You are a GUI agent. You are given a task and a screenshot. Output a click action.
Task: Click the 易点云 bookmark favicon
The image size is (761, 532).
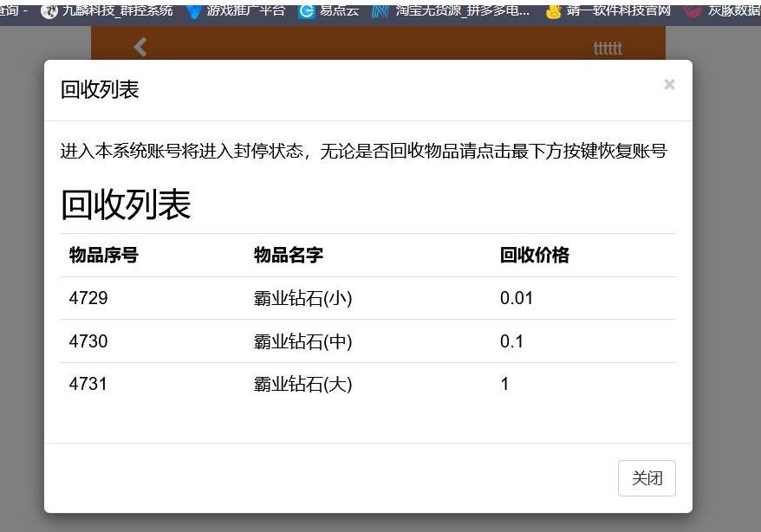[x=307, y=11]
